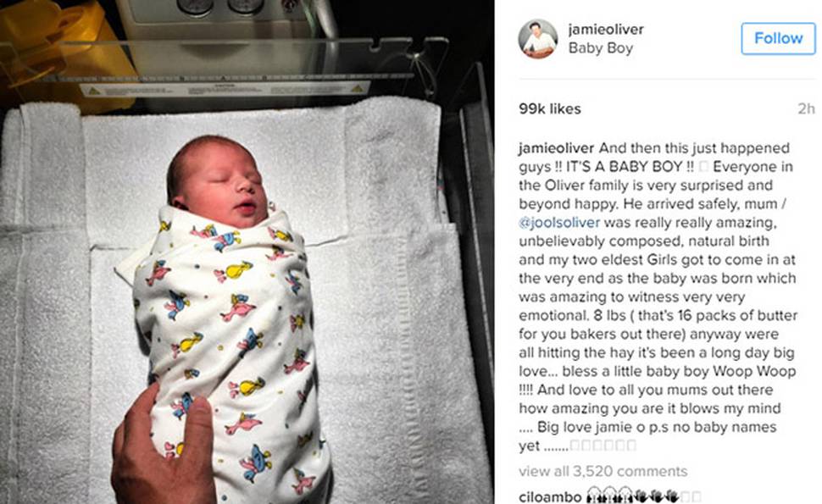Open the jamieoliver username in post header
822x504 pixels.
(606, 30)
